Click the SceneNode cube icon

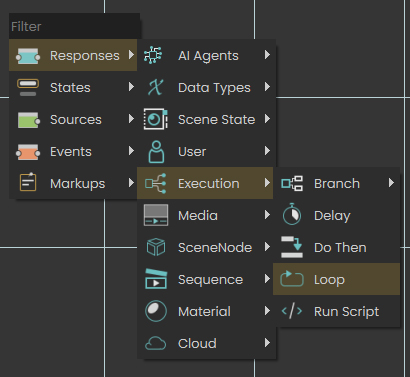point(156,247)
